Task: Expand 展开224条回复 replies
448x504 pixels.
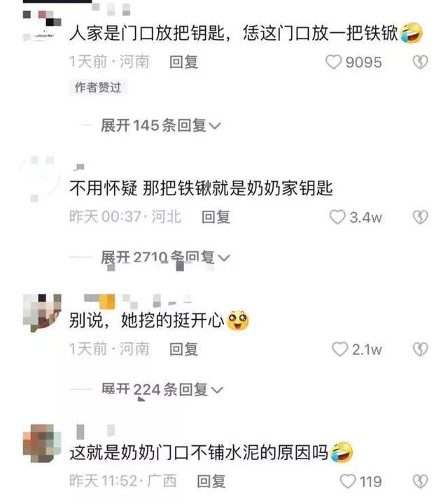Action: click(x=162, y=390)
